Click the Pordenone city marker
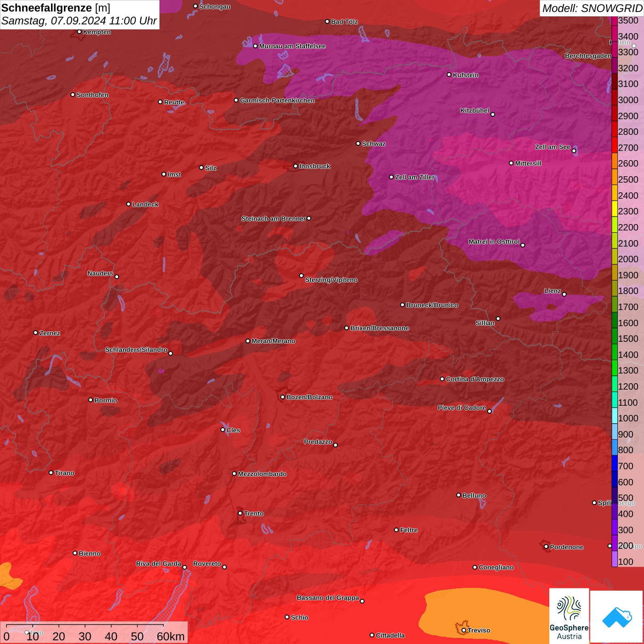Image resolution: width=644 pixels, height=644 pixels. [546, 546]
